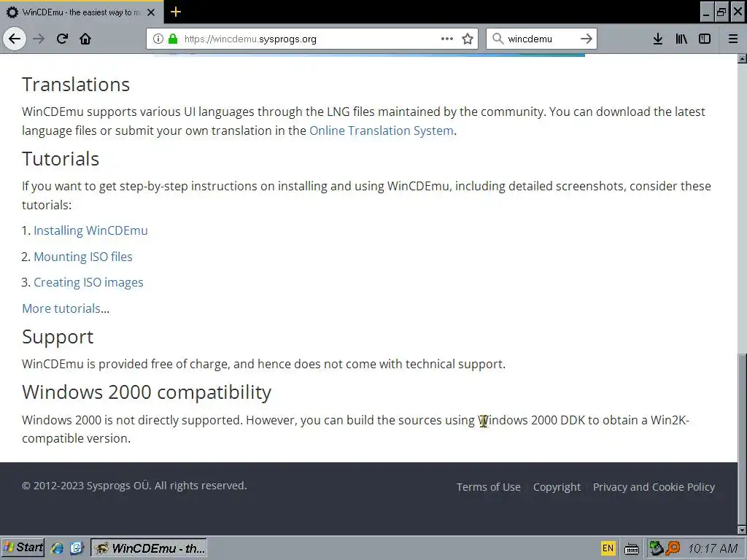Image resolution: width=747 pixels, height=560 pixels.
Task: Select the WinCDEmu taskbar button
Action: (149, 548)
